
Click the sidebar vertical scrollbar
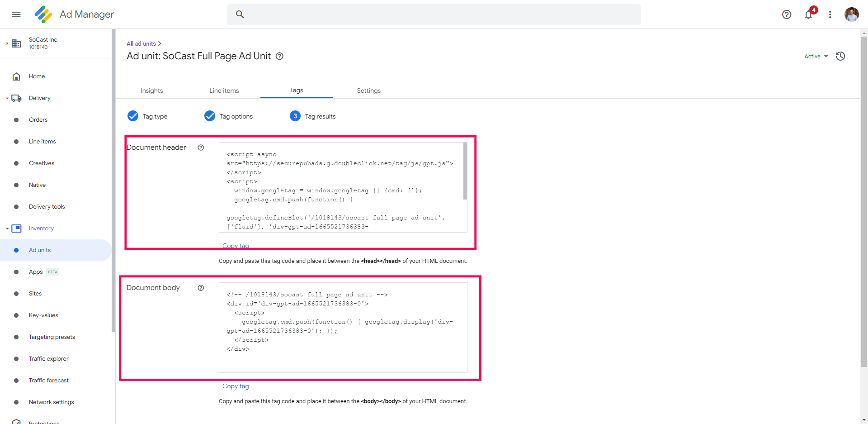coord(113,181)
